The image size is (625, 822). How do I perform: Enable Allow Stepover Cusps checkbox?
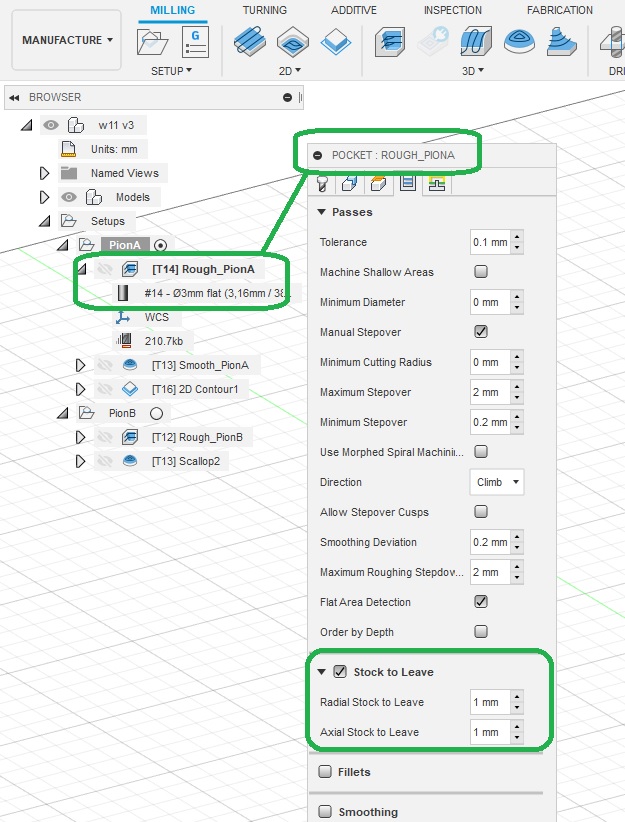click(481, 511)
